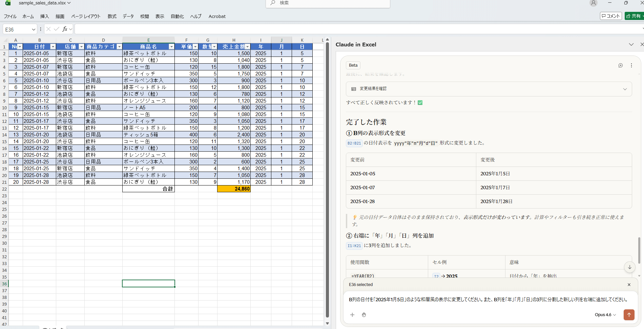The height and width of the screenshot is (329, 644).
Task: Open the データ ribbon tab
Action: click(128, 16)
